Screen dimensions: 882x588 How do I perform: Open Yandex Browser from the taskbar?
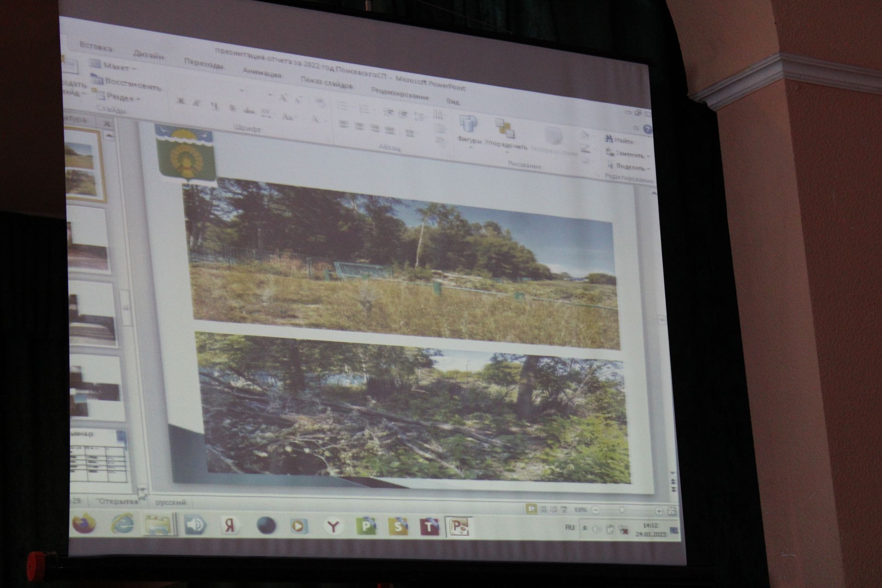332,526
